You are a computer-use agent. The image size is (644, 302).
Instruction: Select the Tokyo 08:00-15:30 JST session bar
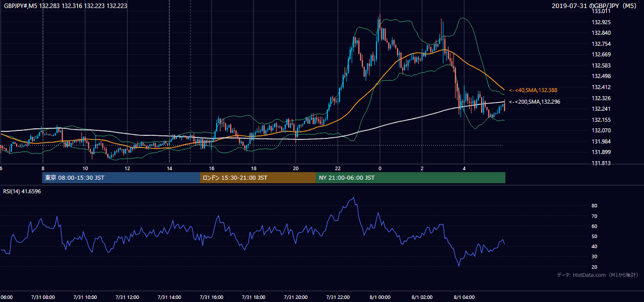pyautogui.click(x=121, y=178)
